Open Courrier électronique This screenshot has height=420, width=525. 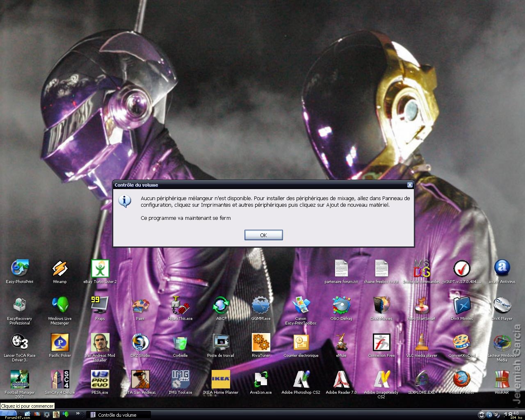(x=301, y=345)
